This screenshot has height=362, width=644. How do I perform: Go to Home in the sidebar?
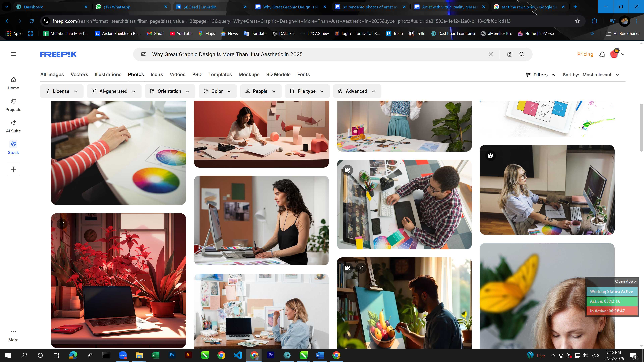pos(13,83)
